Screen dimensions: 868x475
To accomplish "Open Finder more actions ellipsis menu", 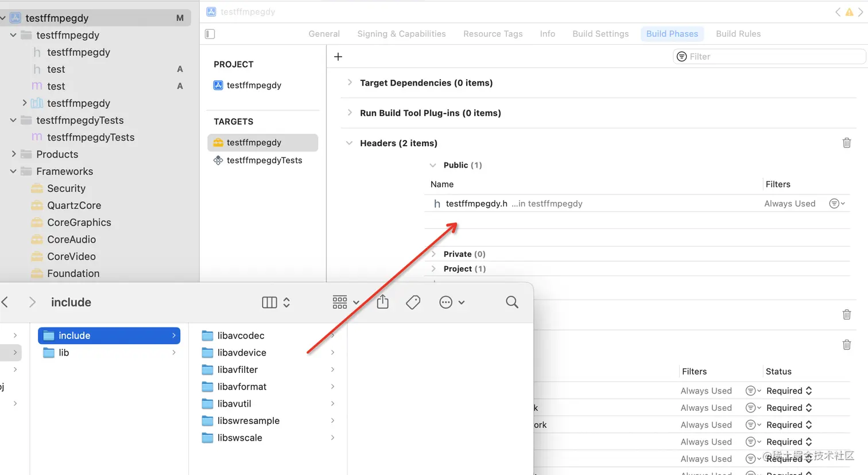I will click(x=452, y=302).
